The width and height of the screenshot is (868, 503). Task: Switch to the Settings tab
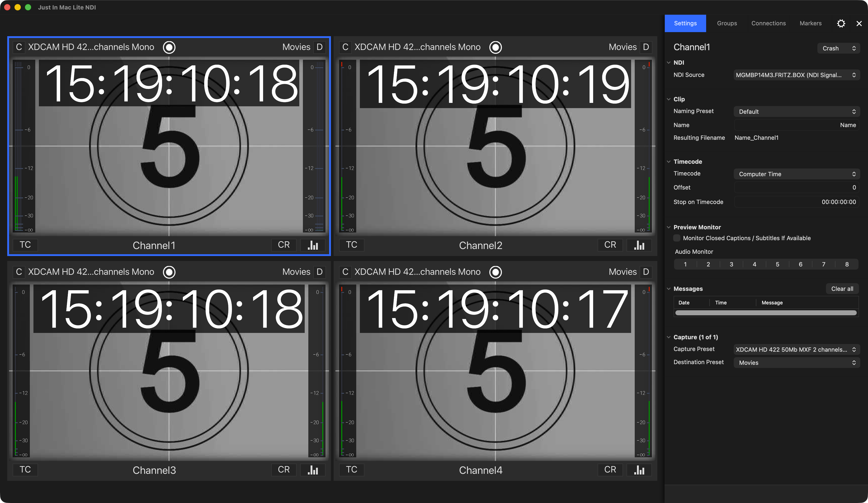point(685,24)
